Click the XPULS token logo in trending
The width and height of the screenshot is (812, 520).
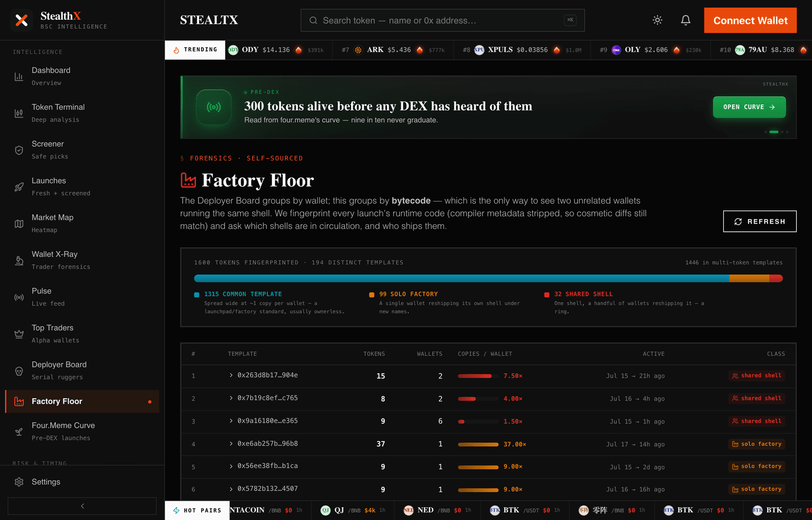pos(479,50)
